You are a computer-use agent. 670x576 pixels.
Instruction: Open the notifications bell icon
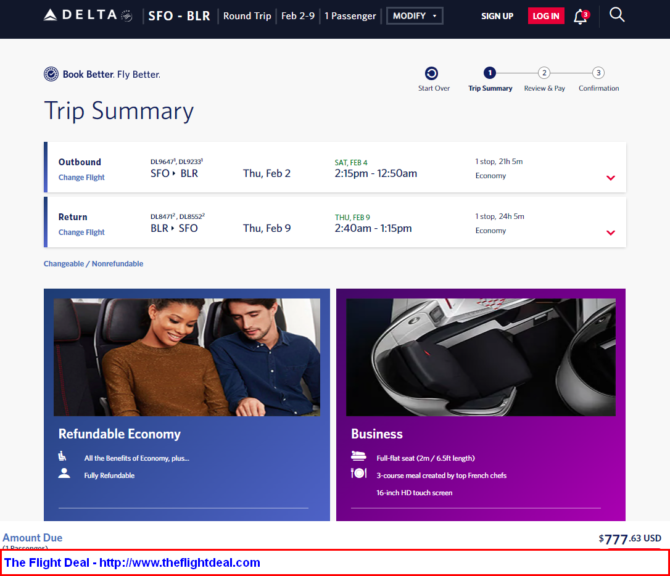581,17
